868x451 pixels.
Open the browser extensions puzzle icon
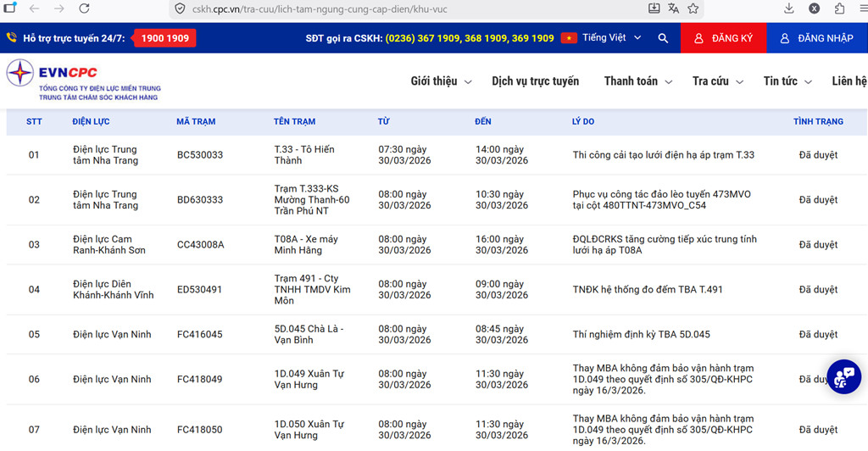[x=839, y=9]
